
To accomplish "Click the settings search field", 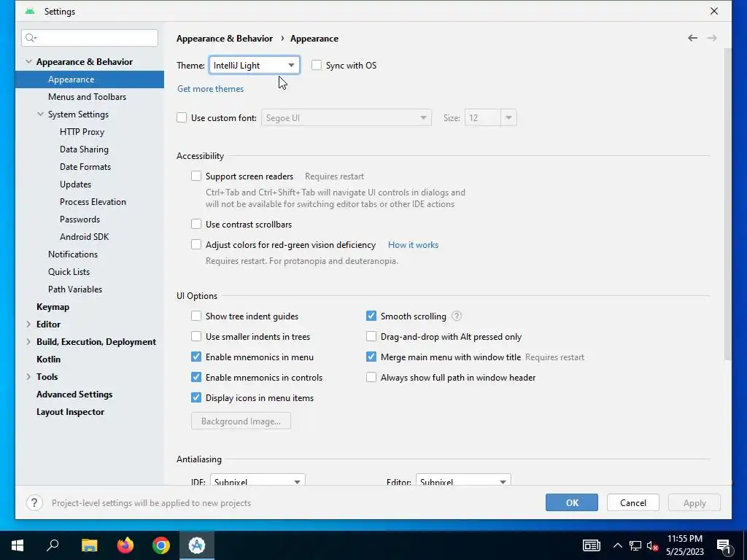I will [90, 38].
